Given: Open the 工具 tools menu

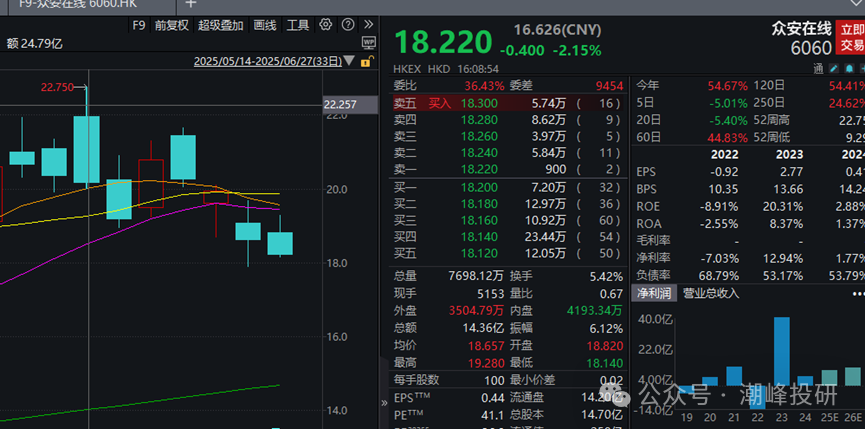Looking at the screenshot, I should tap(298, 25).
